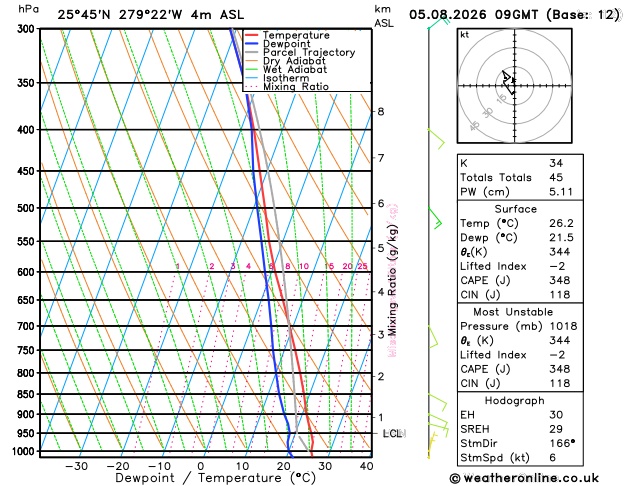Click the 8 km altitude label

[x=381, y=111]
